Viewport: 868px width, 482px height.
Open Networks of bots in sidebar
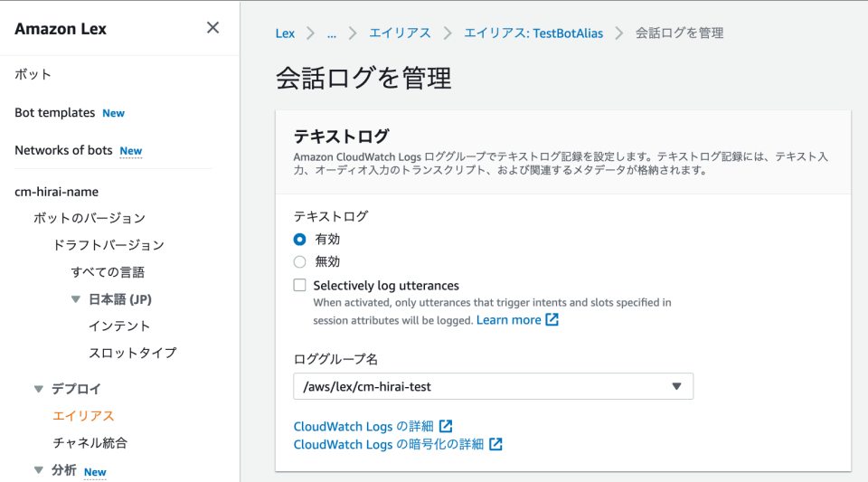coord(63,150)
